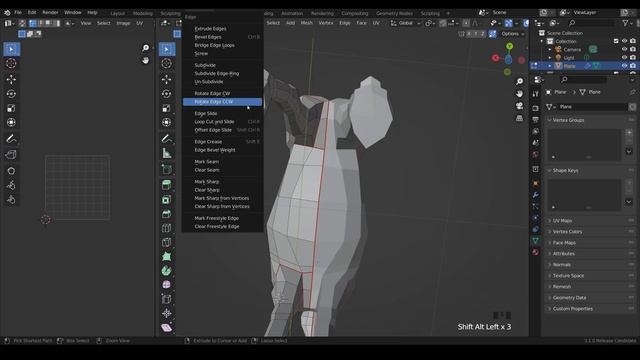The width and height of the screenshot is (640, 360).
Task: Toggle Collection exclude checkbox in outliner
Action: pos(616,41)
